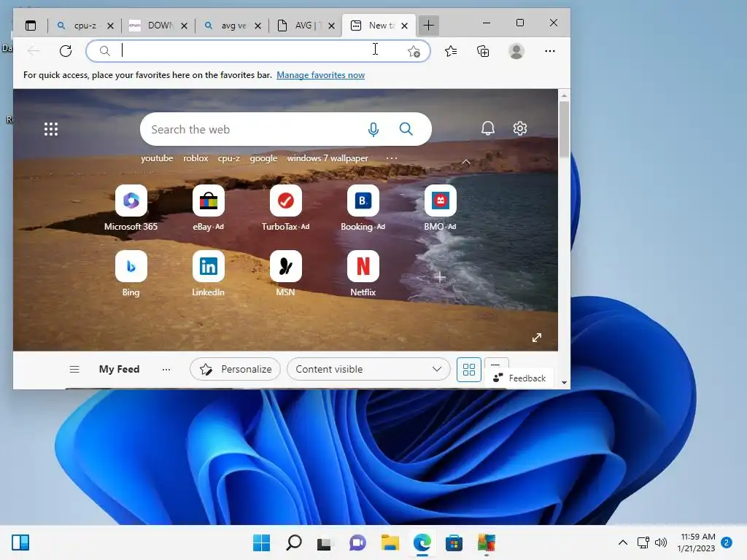This screenshot has width=747, height=560.
Task: Open the Windows Start menu
Action: 261,542
